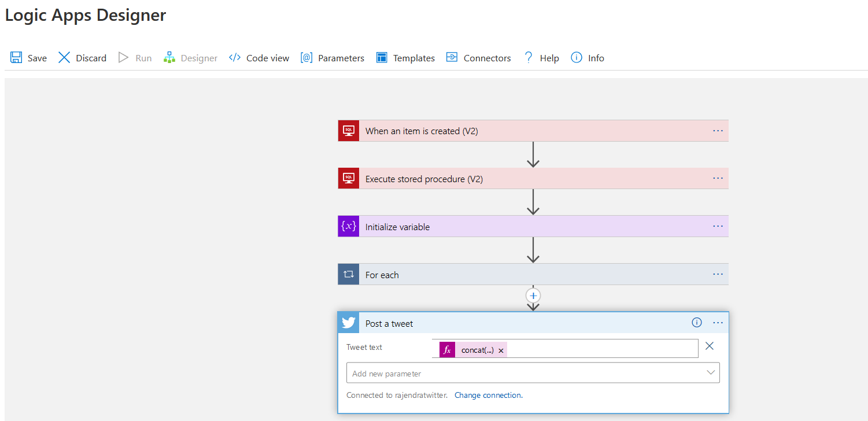Click the Change connection link

pyautogui.click(x=487, y=396)
